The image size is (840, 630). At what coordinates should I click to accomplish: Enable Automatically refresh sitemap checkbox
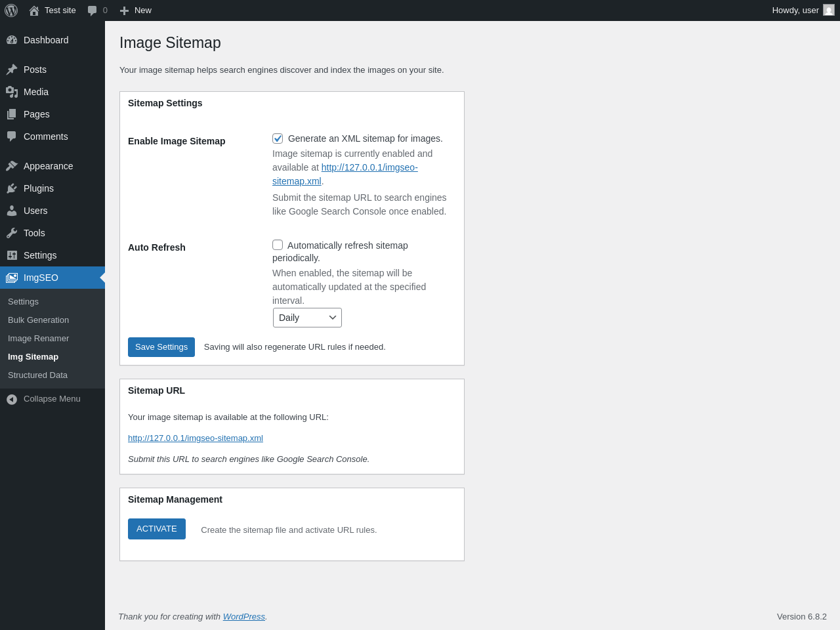tap(278, 245)
